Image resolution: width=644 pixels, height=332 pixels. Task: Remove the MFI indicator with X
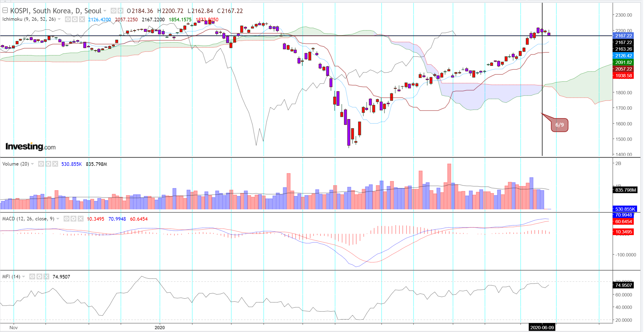[x=46, y=277]
